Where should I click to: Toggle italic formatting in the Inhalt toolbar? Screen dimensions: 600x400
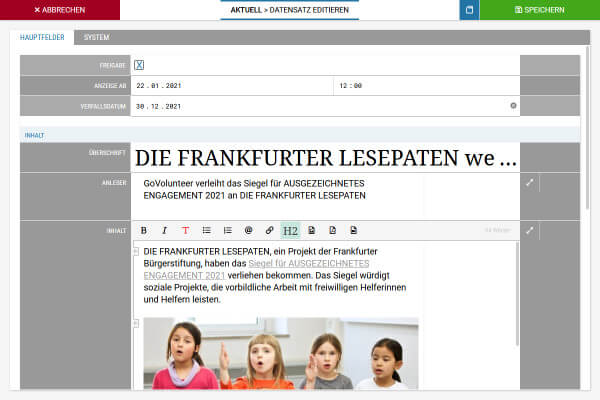coord(165,230)
